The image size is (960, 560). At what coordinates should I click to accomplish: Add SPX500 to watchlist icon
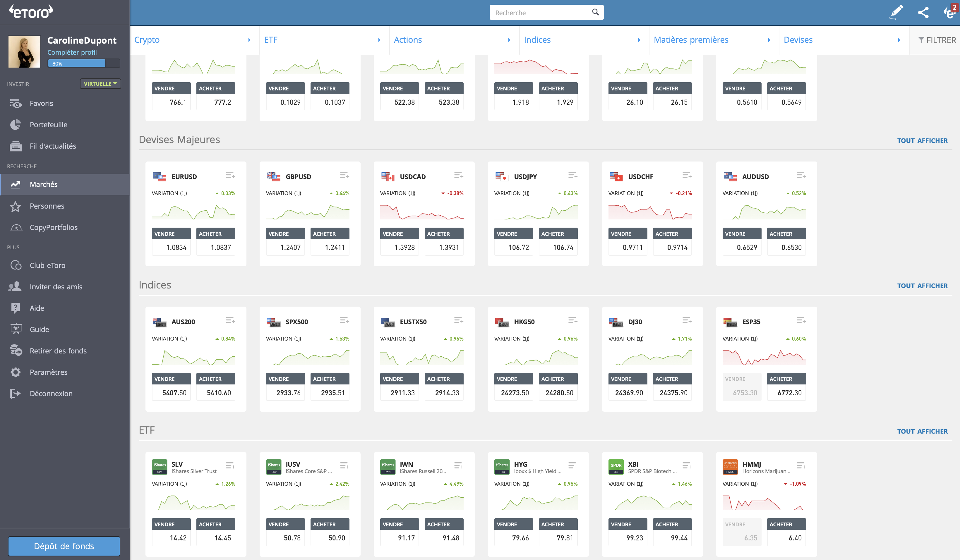pos(344,320)
